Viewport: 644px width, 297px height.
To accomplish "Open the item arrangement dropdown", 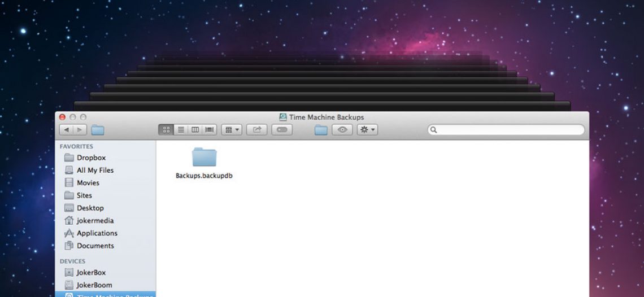I will (x=232, y=130).
